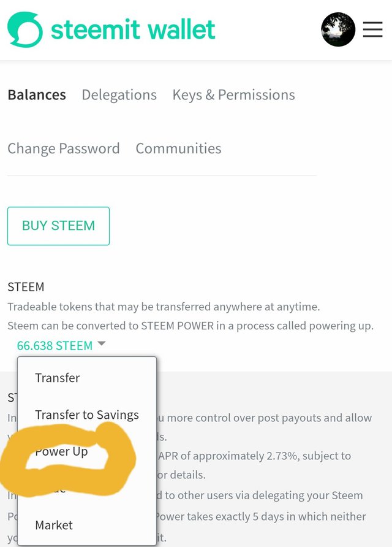392x547 pixels.
Task: Go to Keys & Permissions tab
Action: (233, 95)
